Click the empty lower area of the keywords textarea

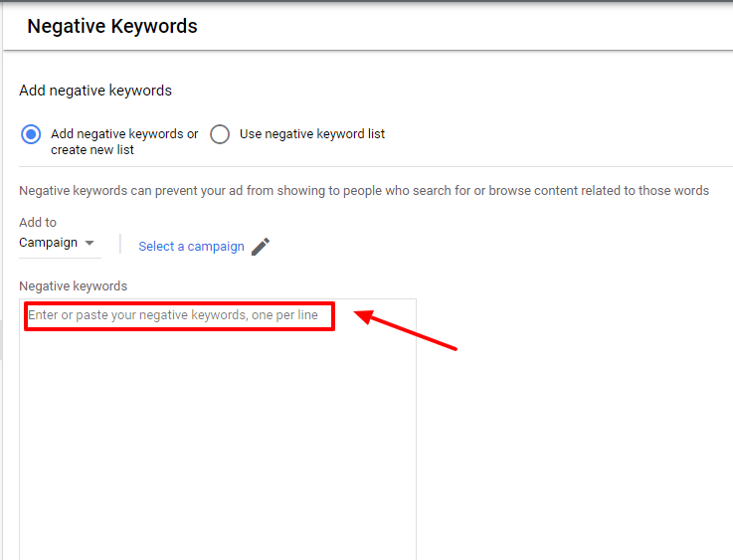click(218, 444)
